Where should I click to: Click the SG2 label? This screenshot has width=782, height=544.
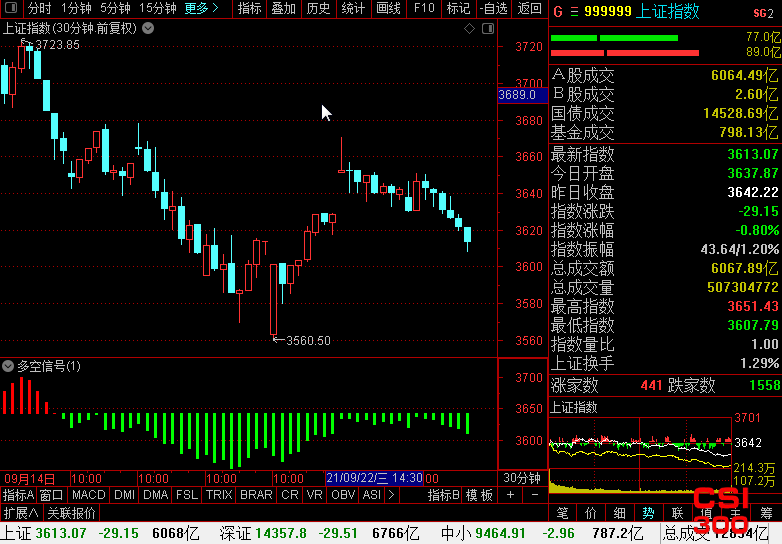764,13
